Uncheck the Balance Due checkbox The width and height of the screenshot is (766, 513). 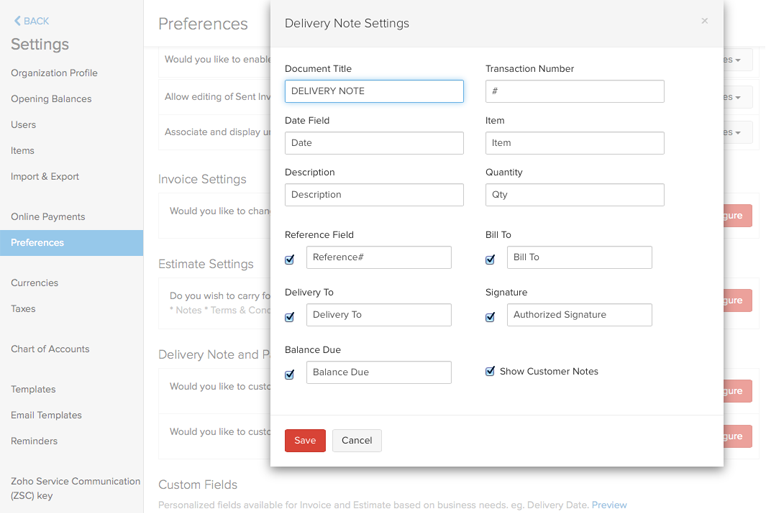[x=290, y=374]
